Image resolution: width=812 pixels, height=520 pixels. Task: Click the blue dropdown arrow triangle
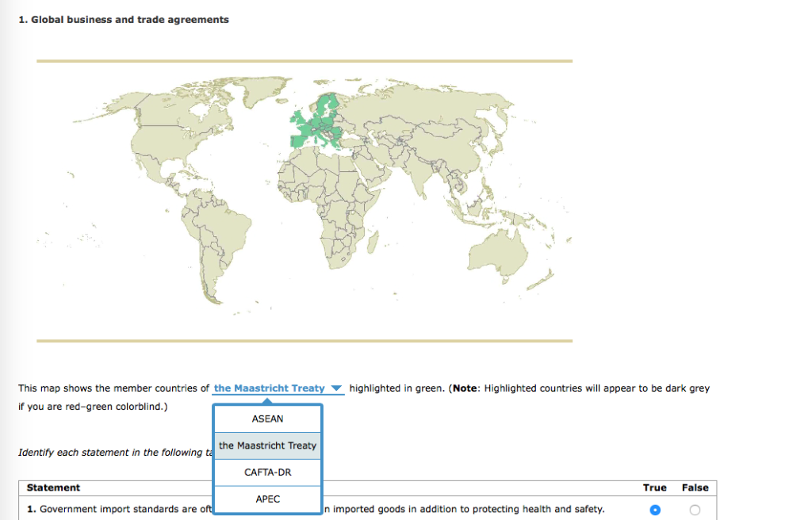[x=336, y=388]
